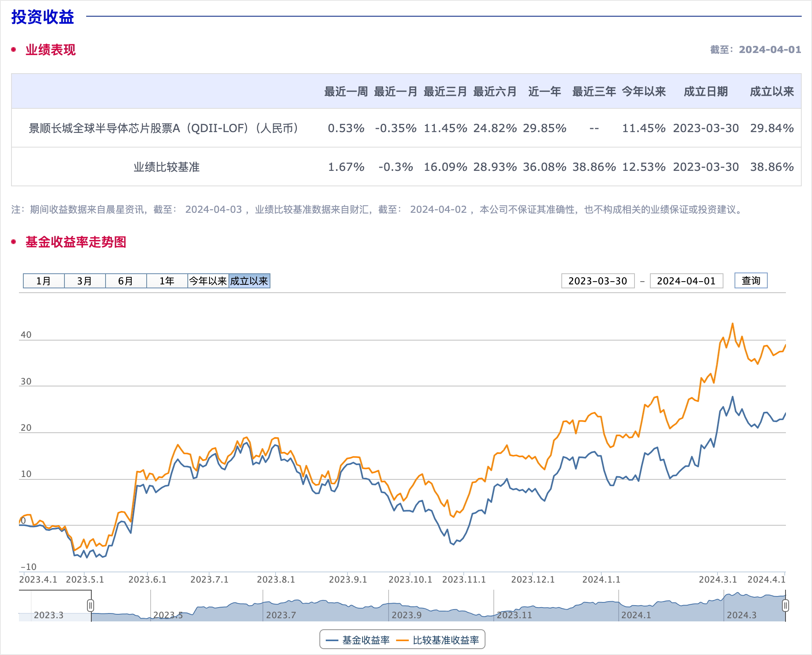Click the orange legend line icon
812x655 pixels.
tap(402, 640)
